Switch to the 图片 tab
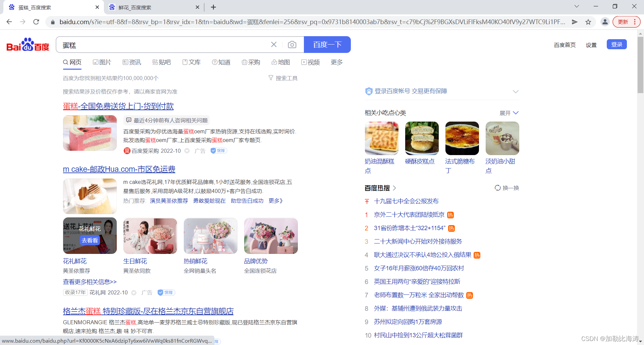This screenshot has width=644, height=345. [x=102, y=62]
